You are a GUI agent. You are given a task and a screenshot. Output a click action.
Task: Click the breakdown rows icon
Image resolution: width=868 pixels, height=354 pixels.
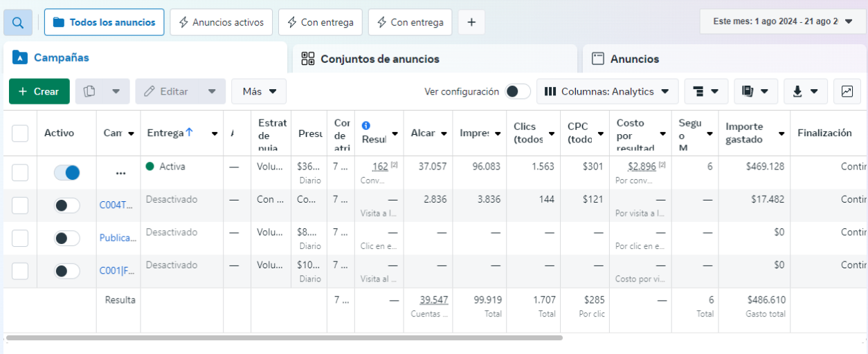pyautogui.click(x=698, y=91)
